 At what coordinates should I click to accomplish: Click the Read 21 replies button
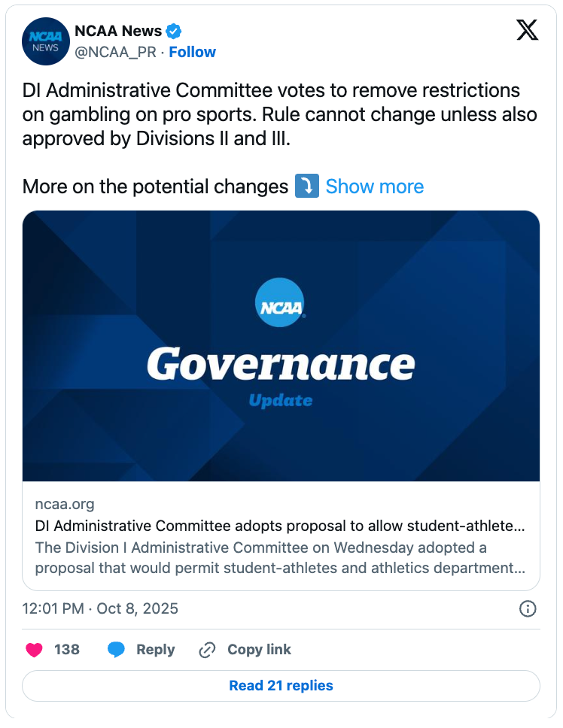[x=281, y=685]
